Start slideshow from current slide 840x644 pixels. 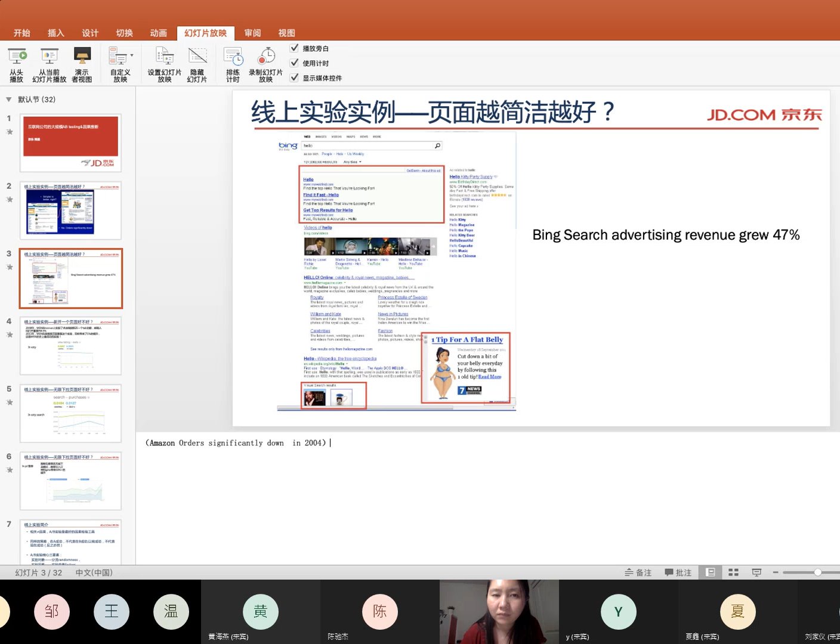coord(49,63)
